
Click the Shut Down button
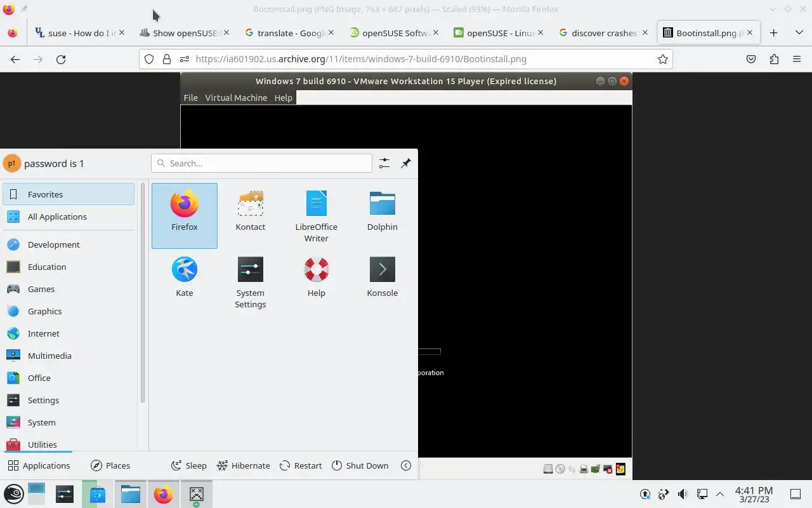[x=360, y=465]
